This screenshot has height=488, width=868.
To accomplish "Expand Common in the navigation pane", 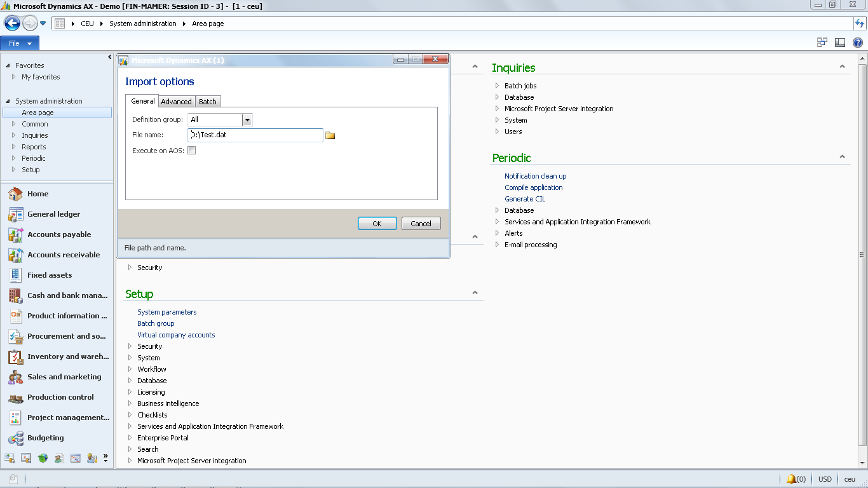I will coord(13,124).
